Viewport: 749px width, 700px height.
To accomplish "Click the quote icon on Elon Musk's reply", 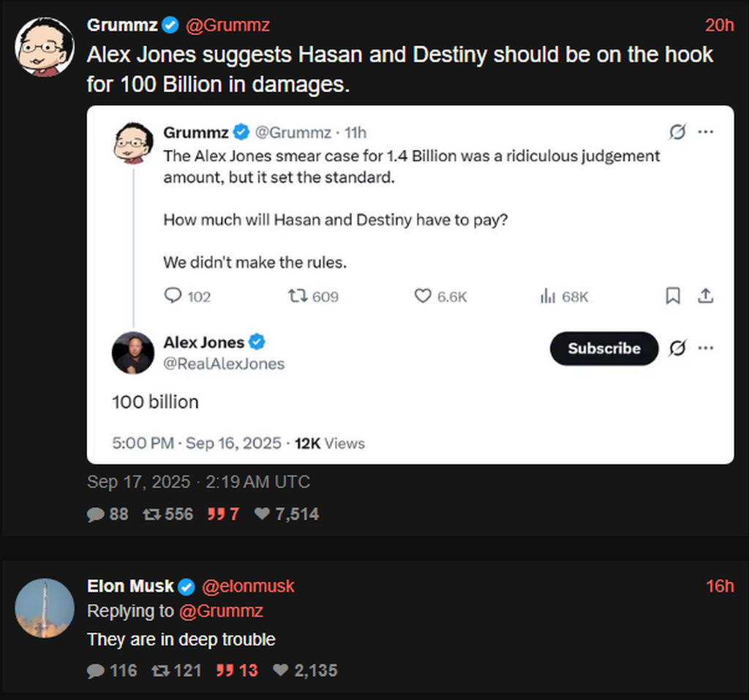I will pyautogui.click(x=225, y=671).
